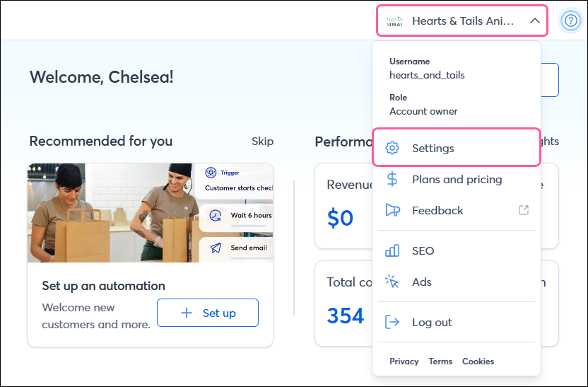Open the Terms link
Viewport: 588px width, 387px height.
[x=440, y=361]
